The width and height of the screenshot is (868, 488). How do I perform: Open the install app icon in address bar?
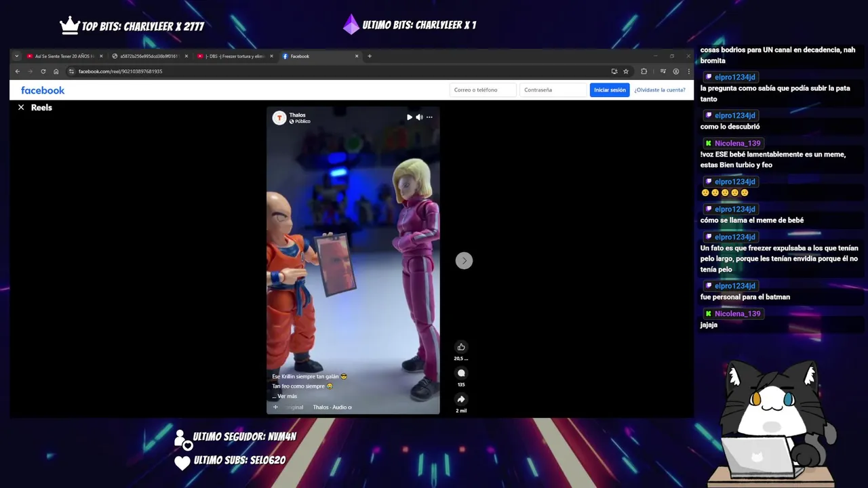pyautogui.click(x=614, y=71)
